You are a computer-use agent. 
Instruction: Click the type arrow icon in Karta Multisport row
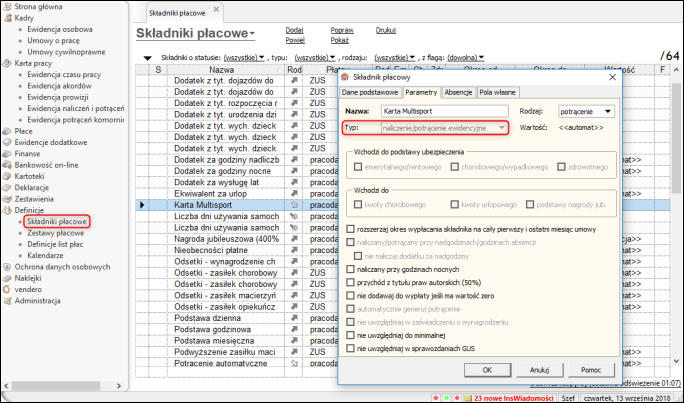point(294,205)
